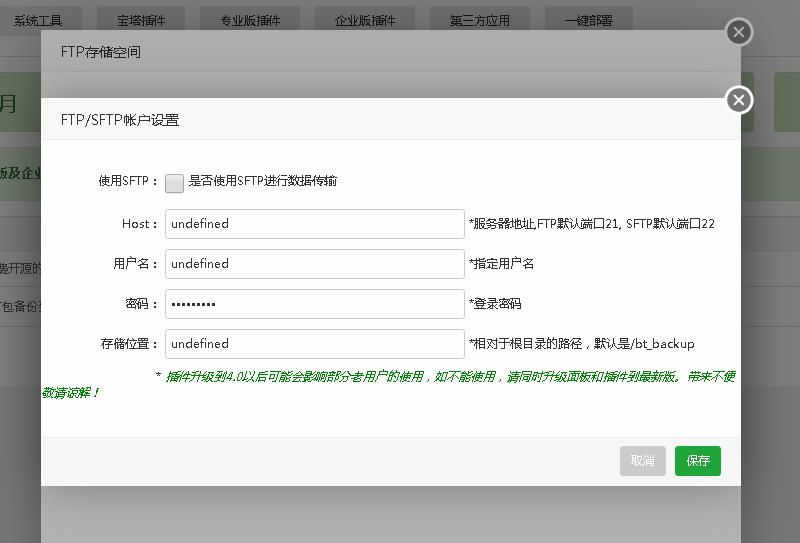Image resolution: width=800 pixels, height=543 pixels.
Task: Close the FTP/SFTP account settings dialog
Action: 739,100
